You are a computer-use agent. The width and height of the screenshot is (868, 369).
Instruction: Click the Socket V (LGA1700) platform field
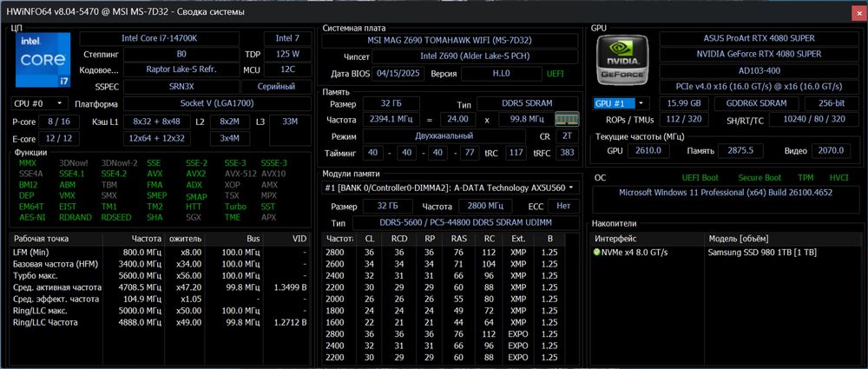coord(217,103)
